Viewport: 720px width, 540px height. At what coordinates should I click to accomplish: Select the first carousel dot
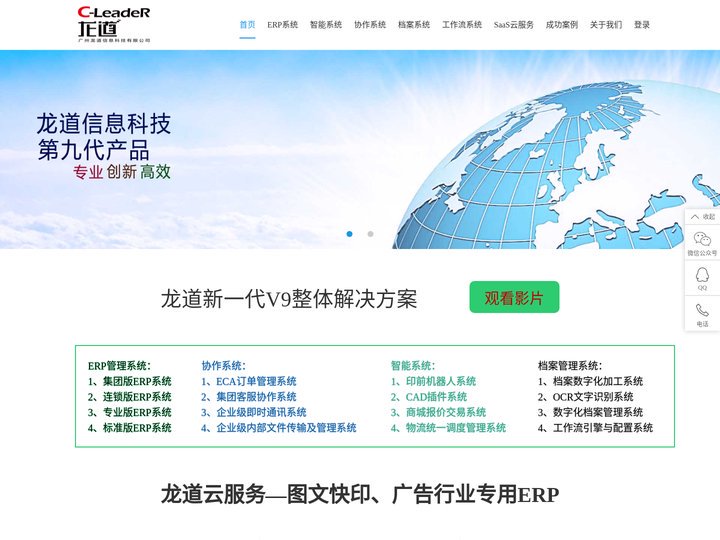(349, 234)
